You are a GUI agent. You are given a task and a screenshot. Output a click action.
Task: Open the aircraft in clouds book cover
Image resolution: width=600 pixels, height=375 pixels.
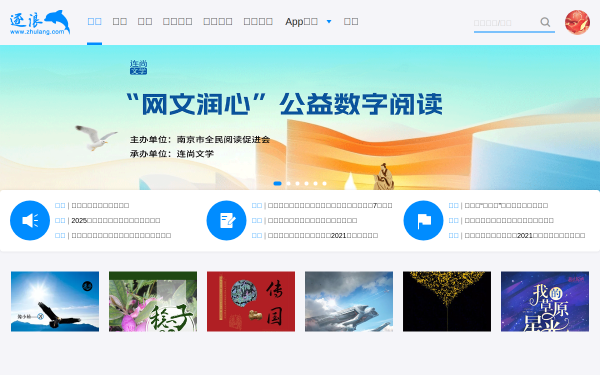(x=349, y=302)
